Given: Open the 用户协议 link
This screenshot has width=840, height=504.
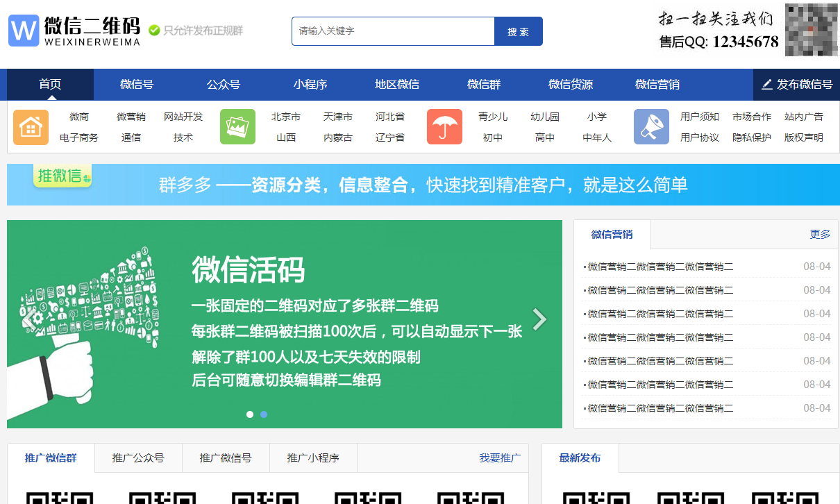Looking at the screenshot, I should click(x=700, y=137).
